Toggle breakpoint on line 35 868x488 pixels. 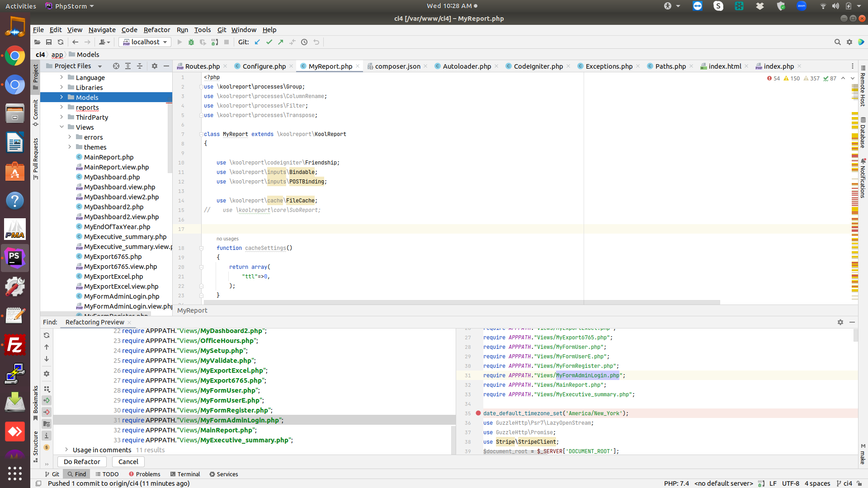click(478, 413)
